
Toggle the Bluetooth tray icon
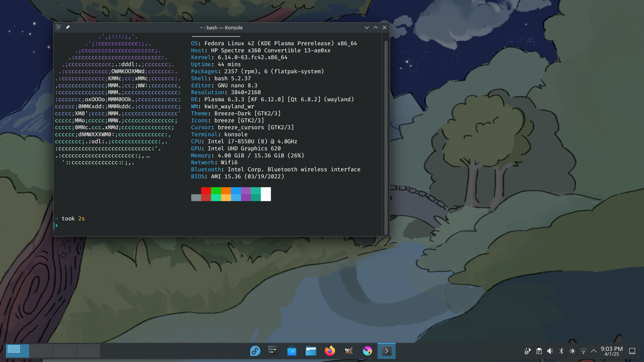point(561,351)
